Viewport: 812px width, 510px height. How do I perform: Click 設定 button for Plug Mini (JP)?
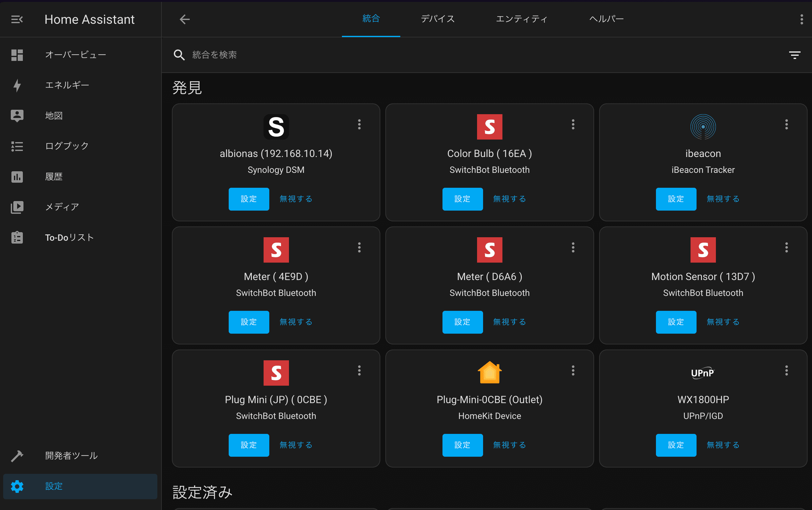[x=249, y=445]
